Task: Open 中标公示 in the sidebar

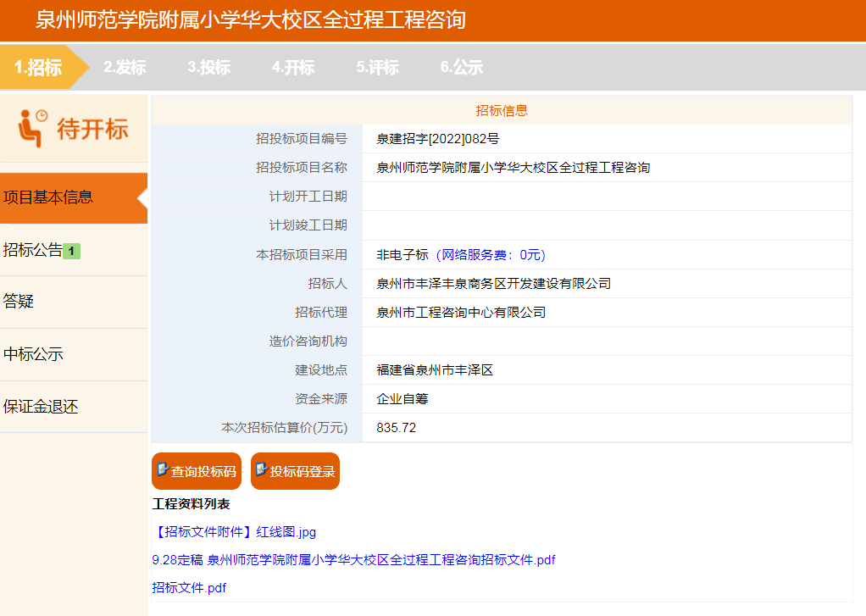Action: [74, 355]
